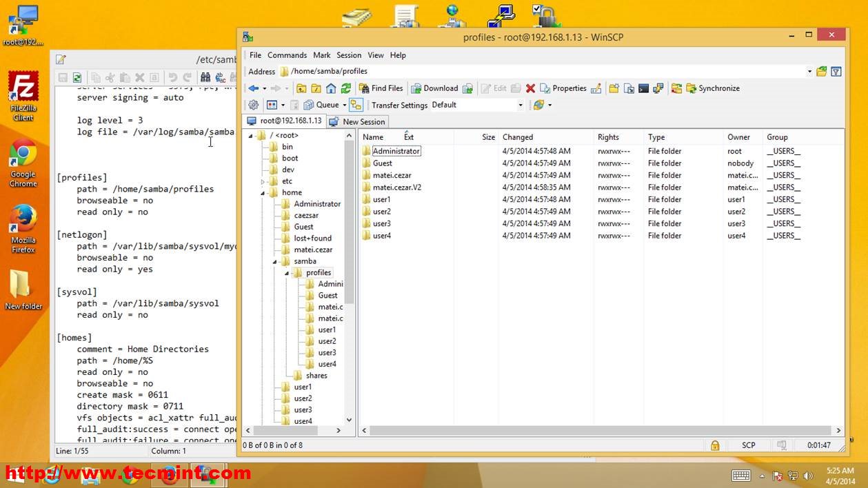868x488 pixels.
Task: Open the address path dropdown arrow
Action: [x=809, y=71]
